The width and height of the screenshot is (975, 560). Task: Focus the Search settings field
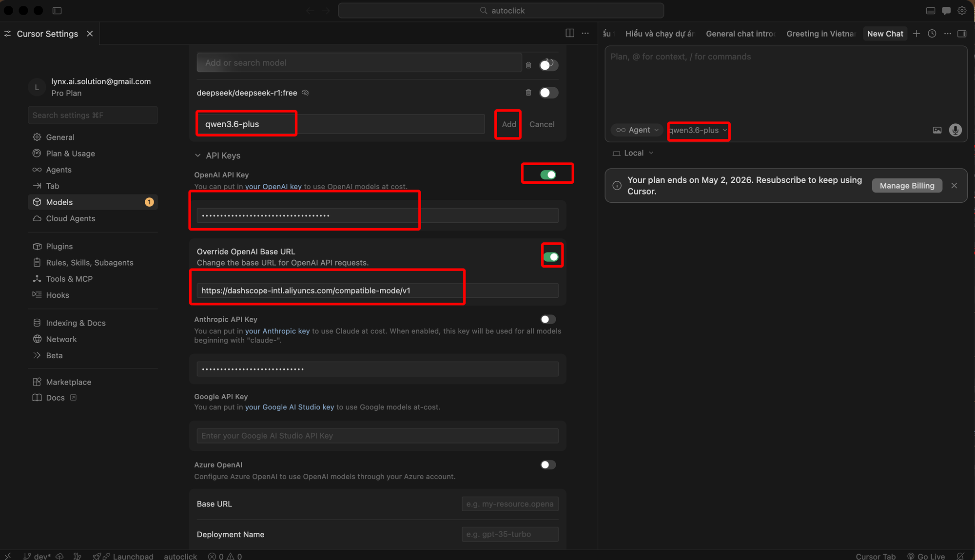[93, 115]
